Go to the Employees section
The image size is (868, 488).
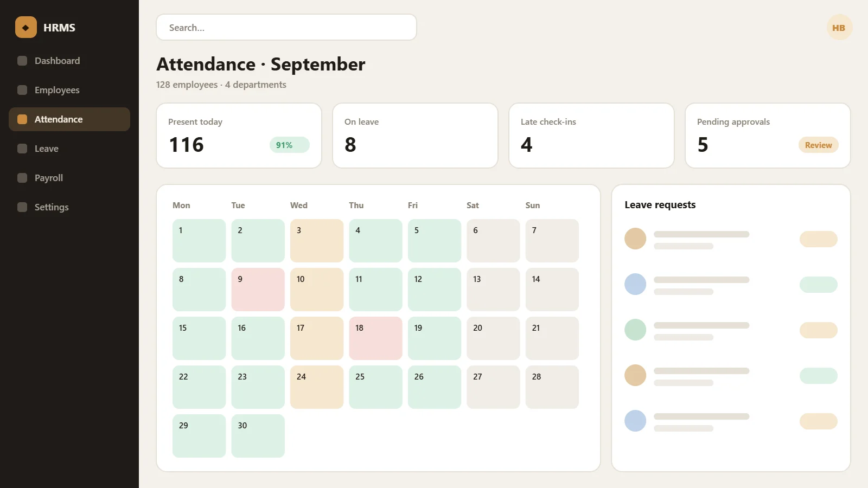[69, 90]
